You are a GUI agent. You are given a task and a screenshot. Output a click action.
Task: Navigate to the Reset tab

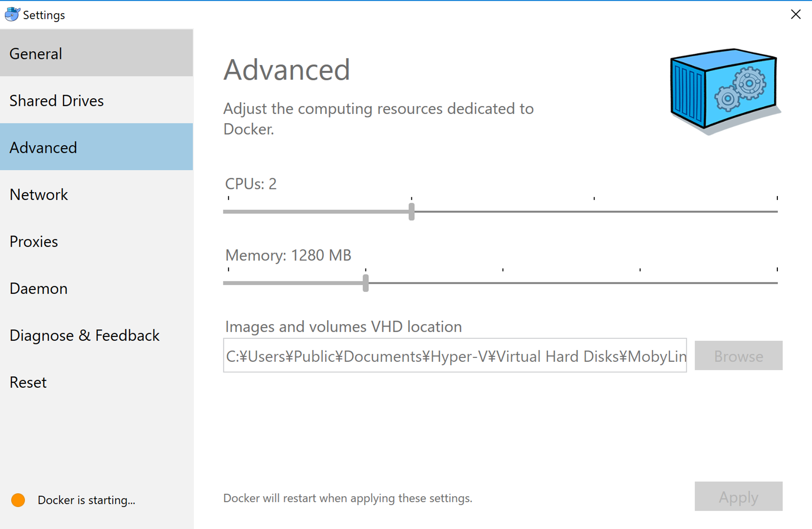point(96,382)
